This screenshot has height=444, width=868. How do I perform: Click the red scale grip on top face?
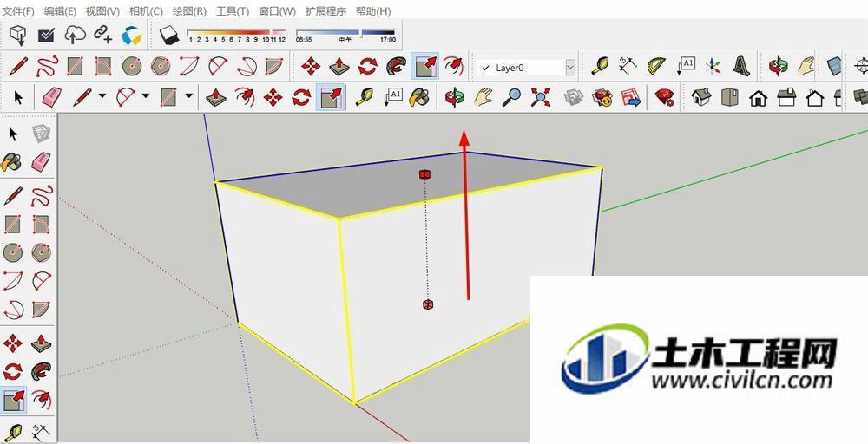pyautogui.click(x=424, y=174)
